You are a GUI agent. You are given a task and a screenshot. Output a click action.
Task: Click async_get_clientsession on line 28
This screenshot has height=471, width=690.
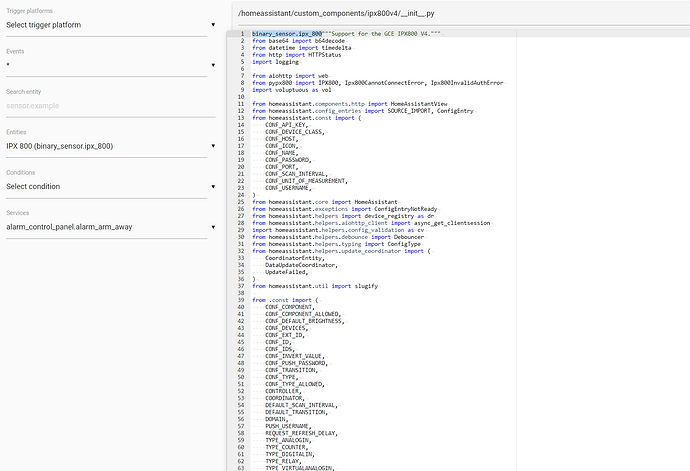click(x=452, y=223)
